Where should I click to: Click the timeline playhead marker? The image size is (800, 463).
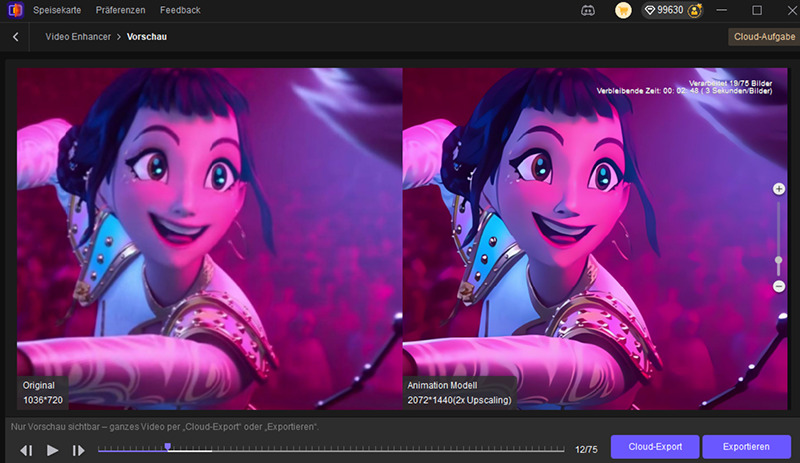pyautogui.click(x=168, y=448)
